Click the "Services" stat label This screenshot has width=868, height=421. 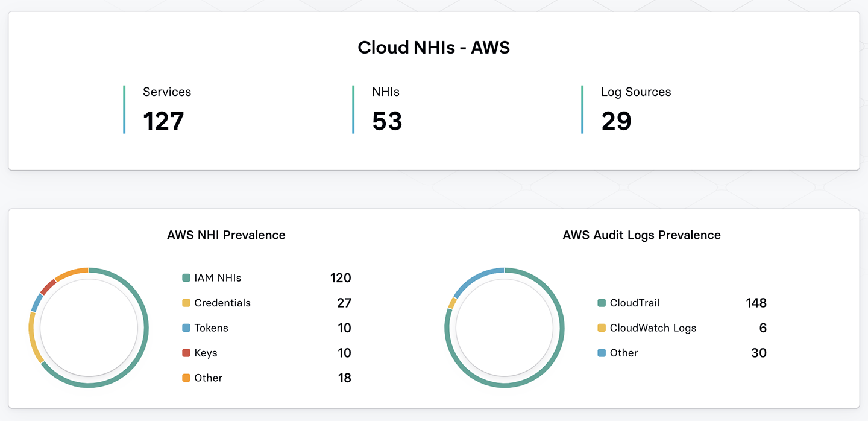pyautogui.click(x=167, y=92)
